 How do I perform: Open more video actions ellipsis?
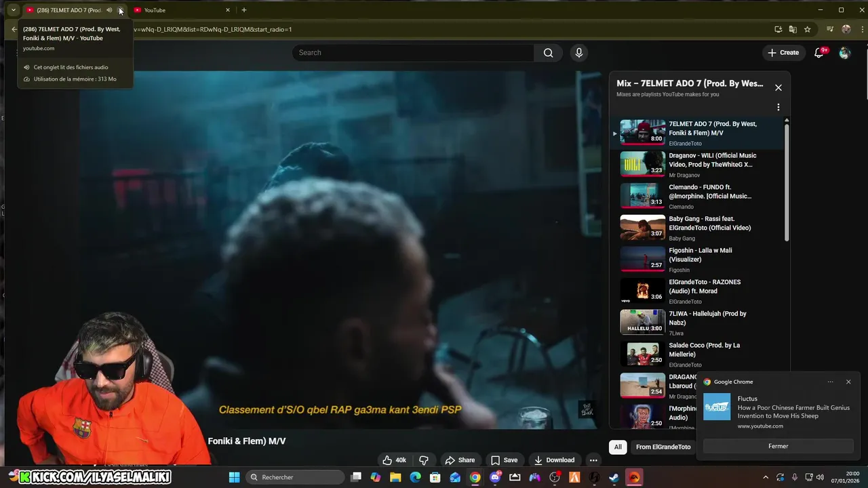[593, 460]
